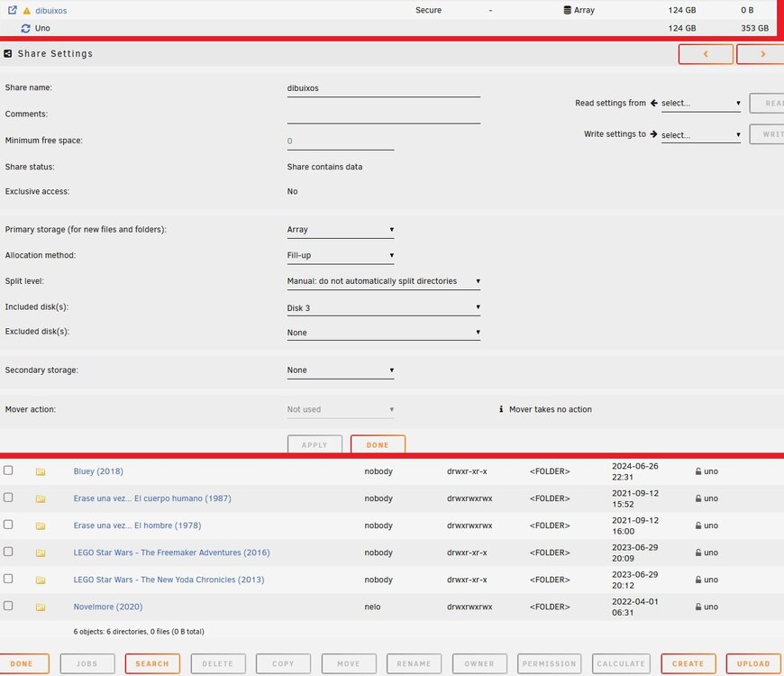
Task: Click folder icon of Erase una vez... El cuerpo humano
Action: 41,498
